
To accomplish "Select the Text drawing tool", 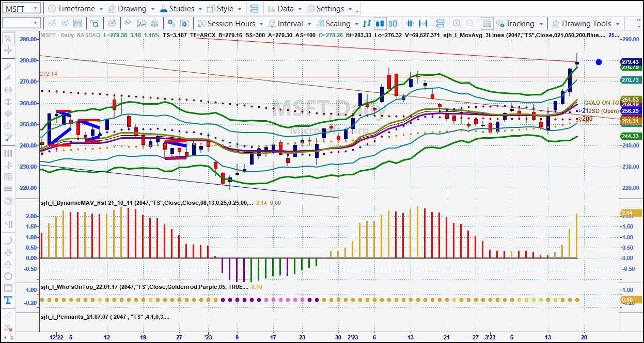I will point(8,300).
